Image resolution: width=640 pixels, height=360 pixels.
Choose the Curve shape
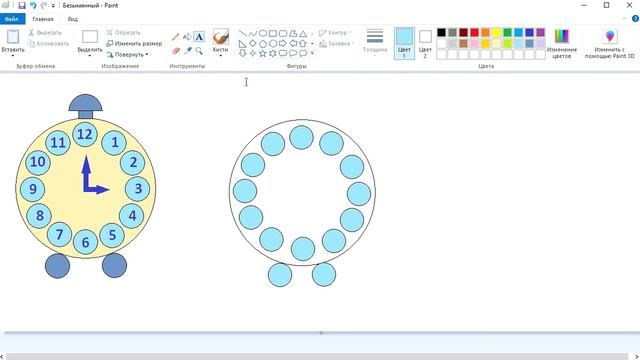[253, 33]
